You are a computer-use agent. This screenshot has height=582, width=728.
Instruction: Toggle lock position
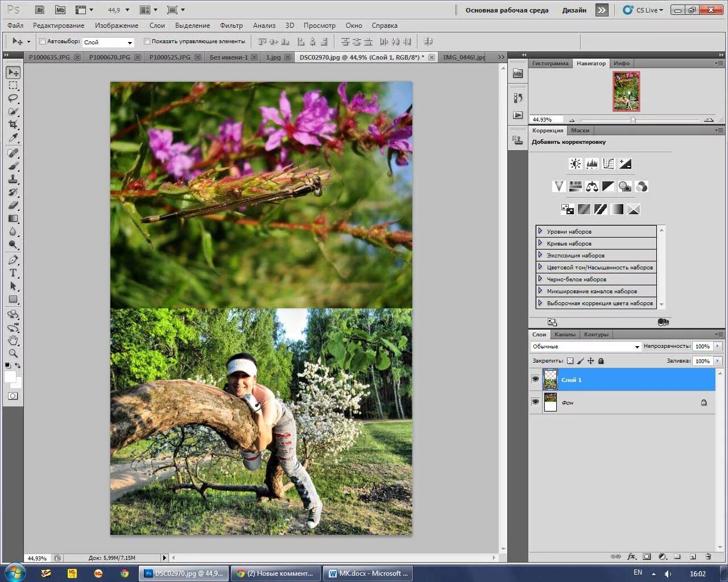pos(591,361)
